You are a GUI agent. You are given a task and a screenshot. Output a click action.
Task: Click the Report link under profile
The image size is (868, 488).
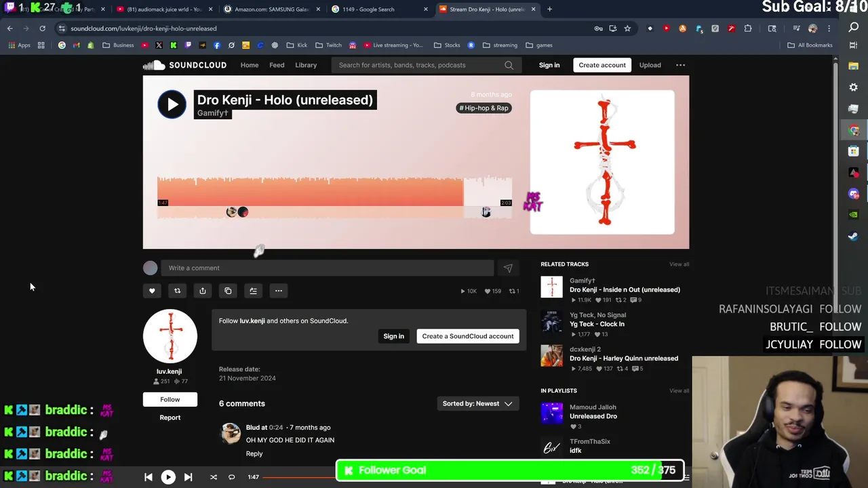click(170, 418)
